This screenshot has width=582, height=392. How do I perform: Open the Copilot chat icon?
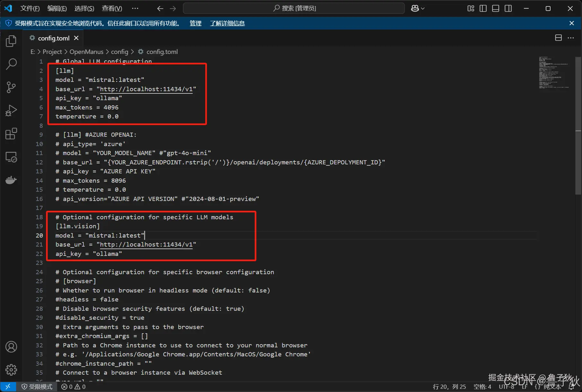(x=415, y=8)
